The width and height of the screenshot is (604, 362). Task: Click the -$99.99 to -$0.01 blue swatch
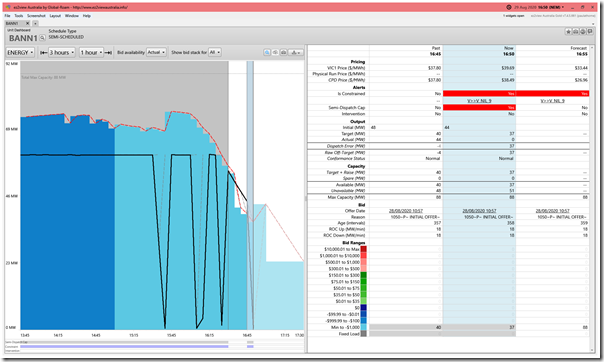[x=363, y=314]
